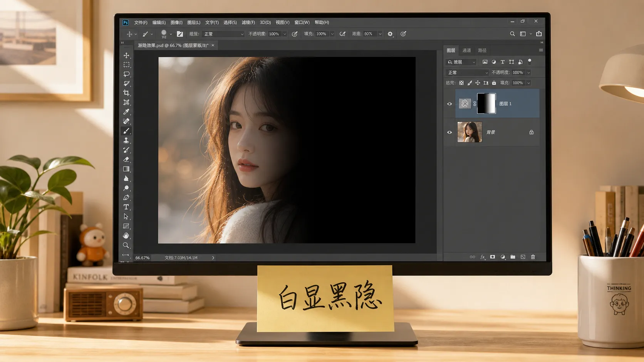
Task: Open layer fill dropdown arrow
Action: pyautogui.click(x=529, y=83)
